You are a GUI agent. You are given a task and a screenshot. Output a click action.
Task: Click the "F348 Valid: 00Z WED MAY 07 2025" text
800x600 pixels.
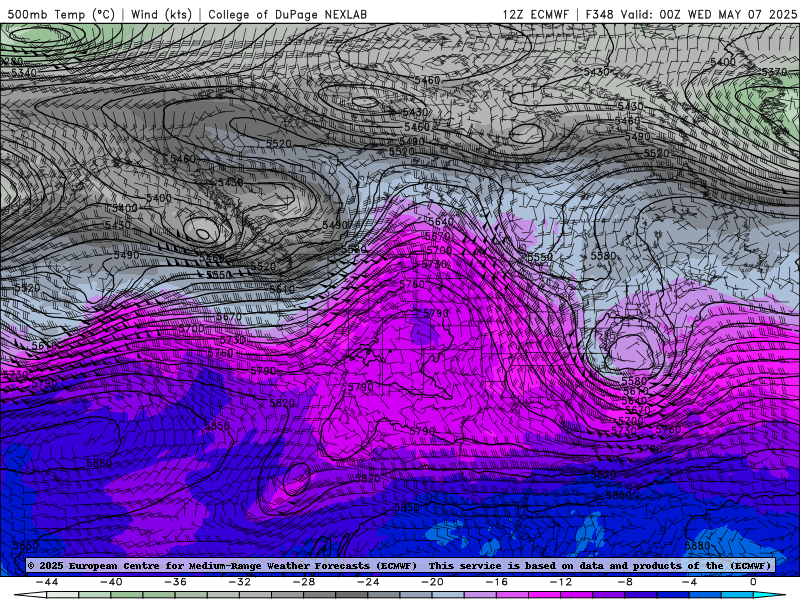pos(691,14)
